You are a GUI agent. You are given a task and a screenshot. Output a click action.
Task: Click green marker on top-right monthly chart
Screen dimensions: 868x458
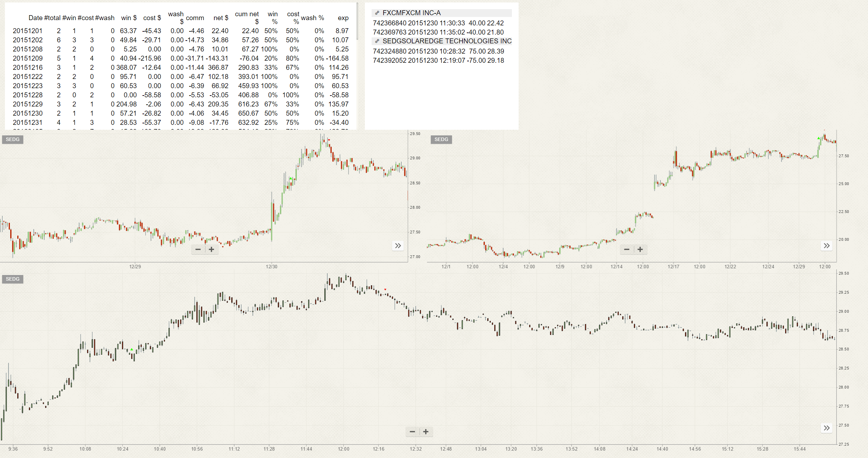pos(819,138)
